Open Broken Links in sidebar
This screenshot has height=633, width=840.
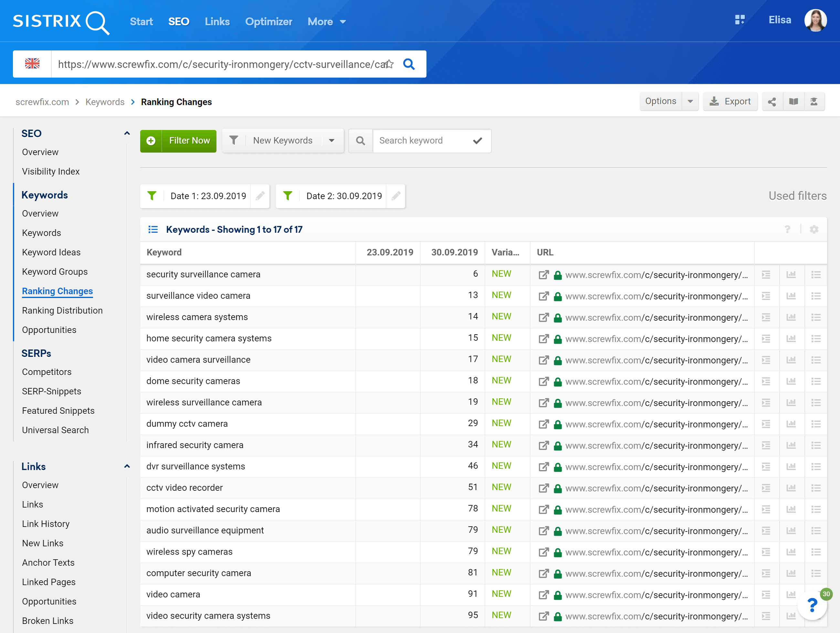[47, 621]
